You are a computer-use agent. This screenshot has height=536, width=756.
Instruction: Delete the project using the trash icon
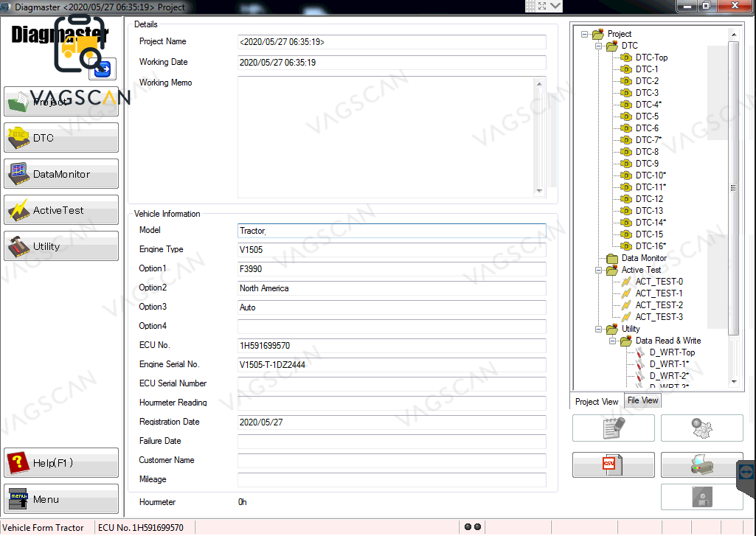[702, 428]
